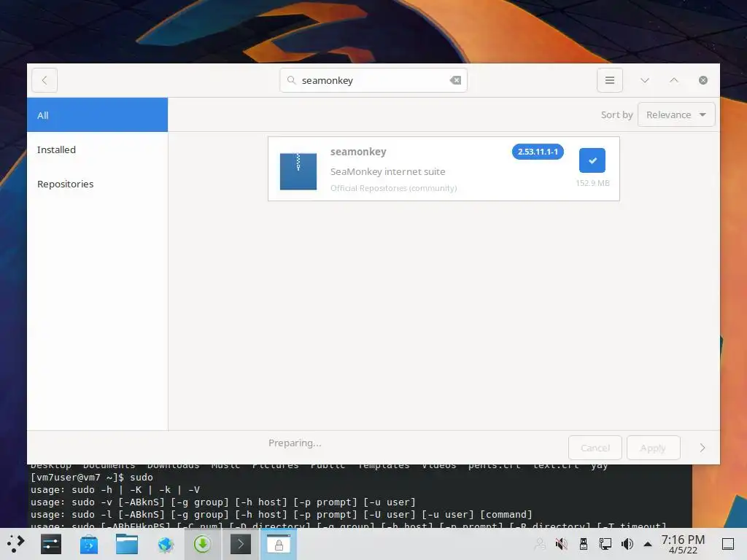Click the sudo prompt line in terminal
Viewport: 747px width, 560px height.
pos(91,477)
